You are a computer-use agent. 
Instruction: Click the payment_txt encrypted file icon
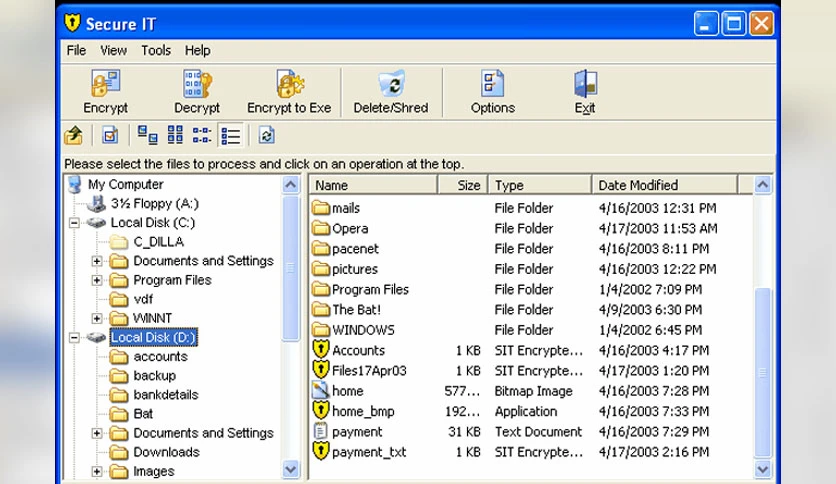pyautogui.click(x=320, y=451)
